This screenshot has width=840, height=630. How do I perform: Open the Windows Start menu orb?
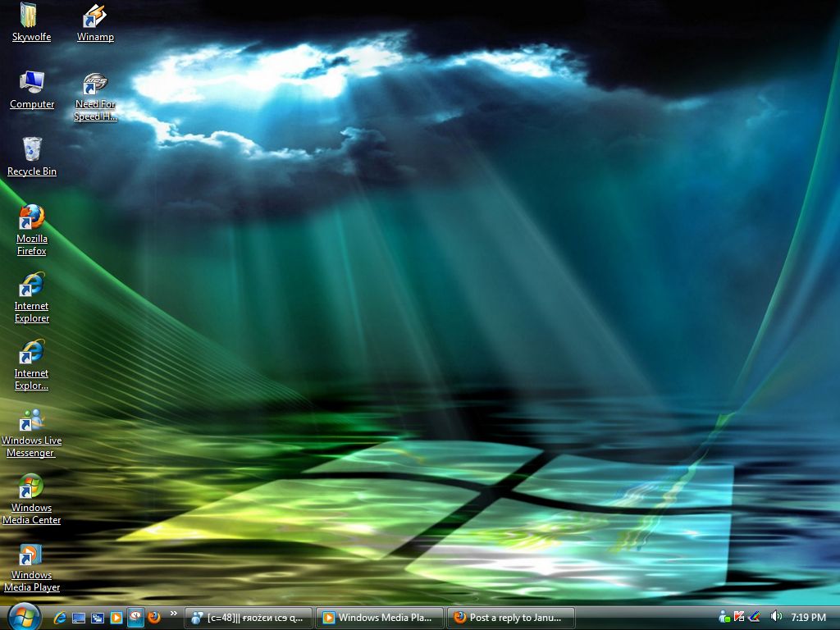[24, 617]
